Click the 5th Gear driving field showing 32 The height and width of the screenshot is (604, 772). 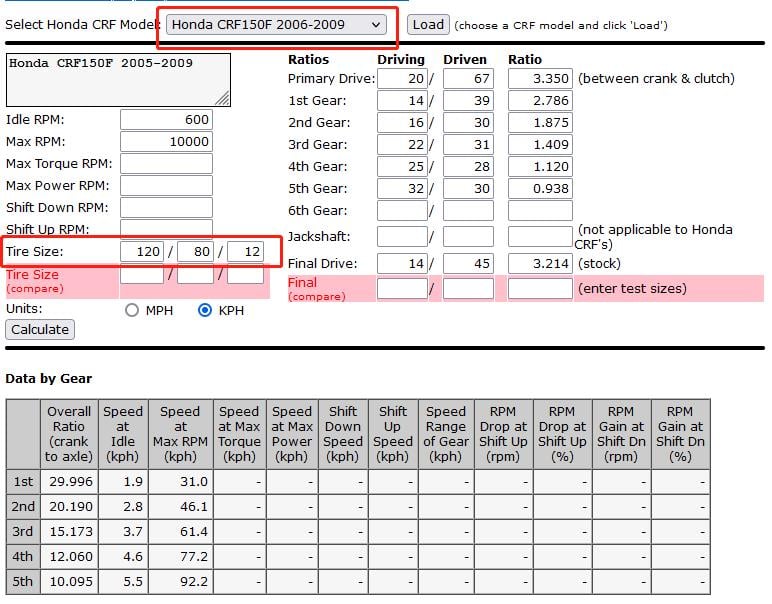(x=402, y=189)
